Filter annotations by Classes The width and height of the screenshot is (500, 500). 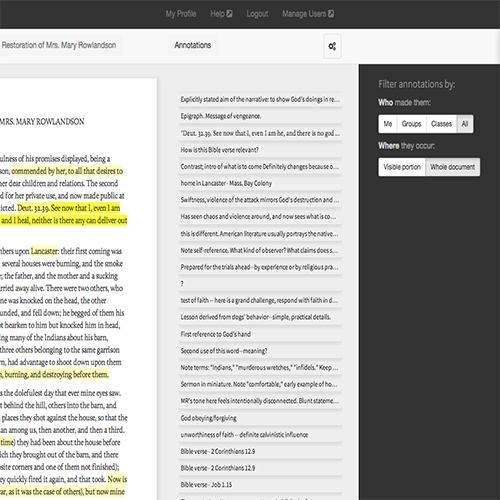pos(441,124)
